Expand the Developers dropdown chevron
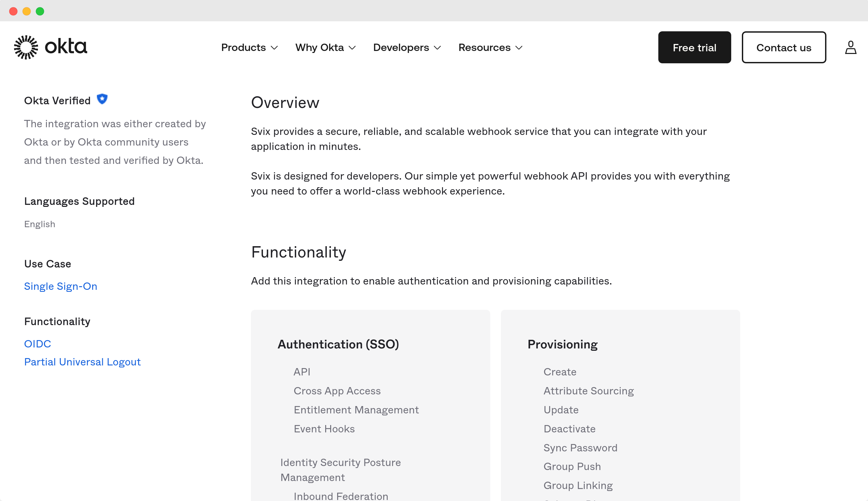 coord(437,48)
